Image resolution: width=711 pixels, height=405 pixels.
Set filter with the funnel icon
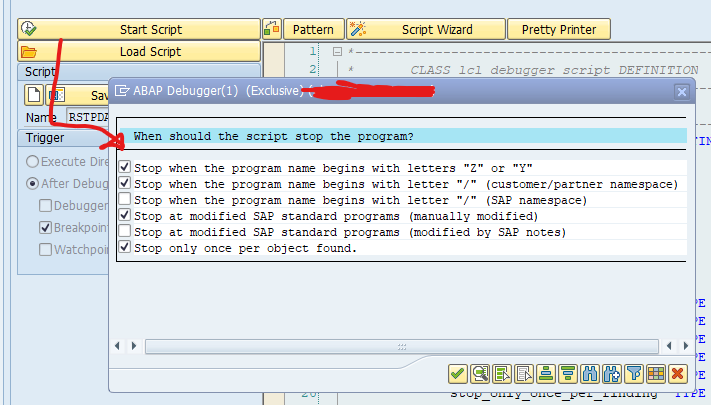(634, 374)
